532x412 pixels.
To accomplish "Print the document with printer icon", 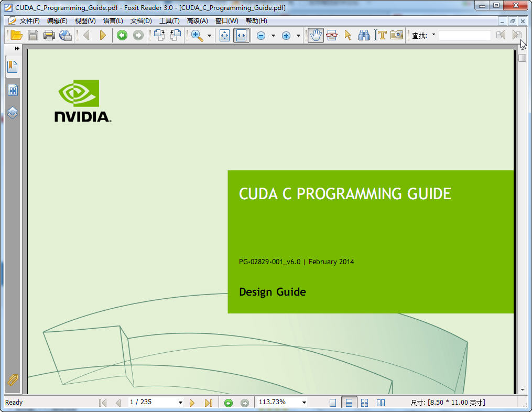I will (x=49, y=35).
